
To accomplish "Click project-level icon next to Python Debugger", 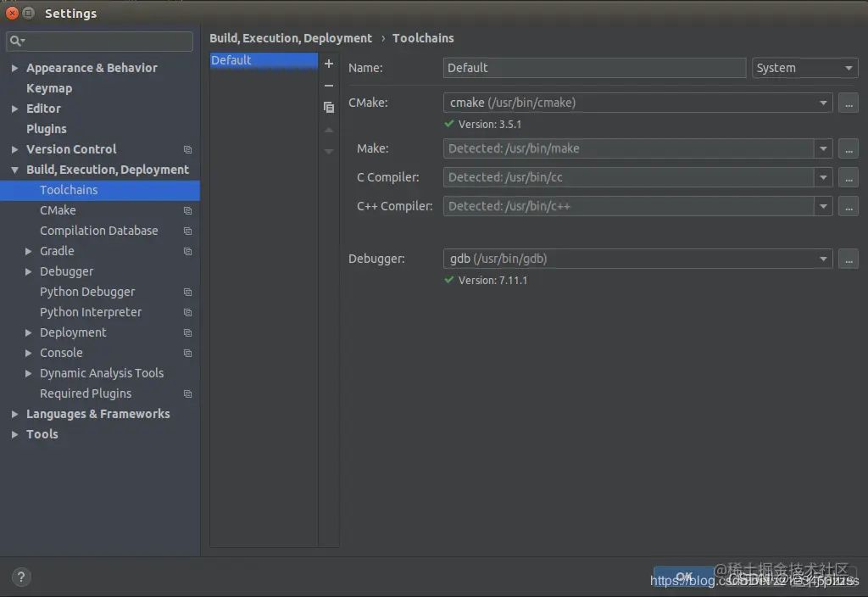I will 187,293.
